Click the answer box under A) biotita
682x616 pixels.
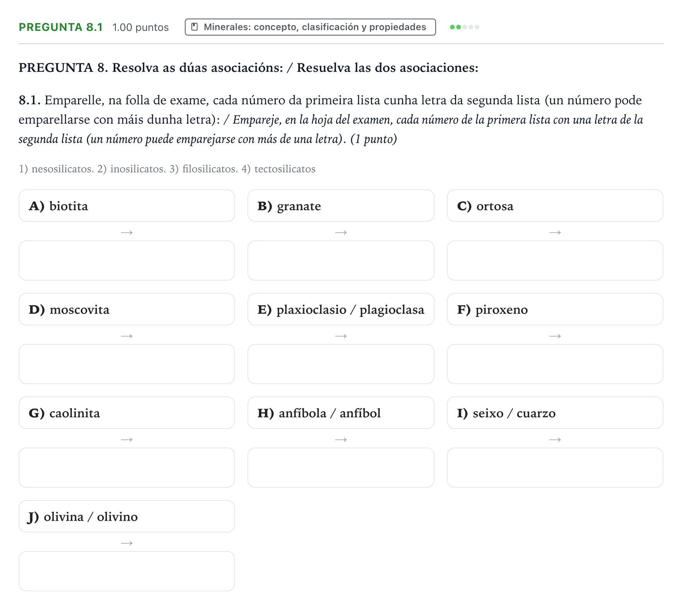click(127, 260)
